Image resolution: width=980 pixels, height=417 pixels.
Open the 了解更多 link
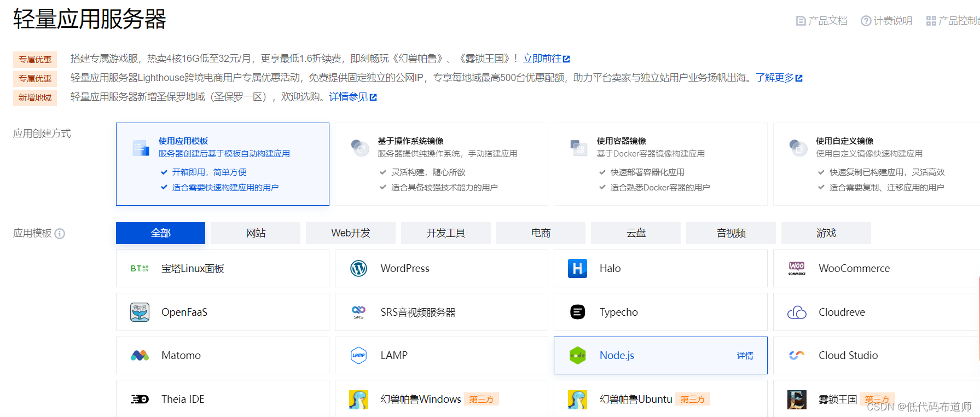coord(774,78)
